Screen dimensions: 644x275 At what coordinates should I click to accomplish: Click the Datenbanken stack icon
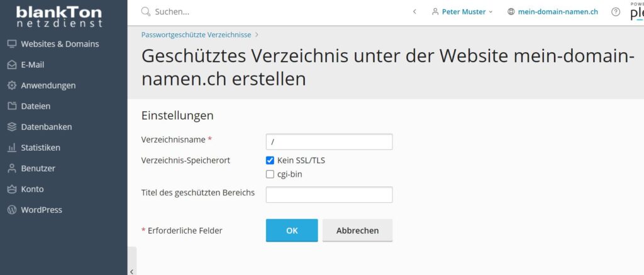coord(11,127)
